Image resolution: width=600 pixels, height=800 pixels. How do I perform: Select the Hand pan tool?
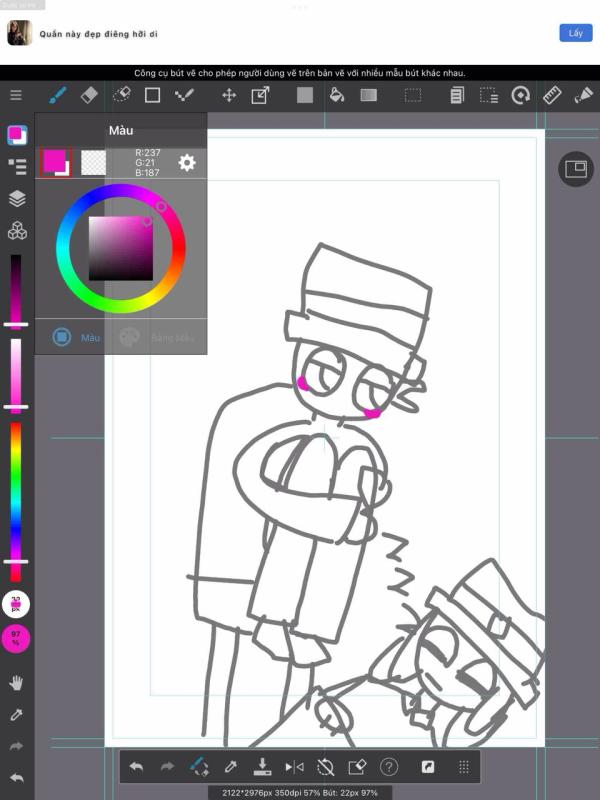[16, 683]
